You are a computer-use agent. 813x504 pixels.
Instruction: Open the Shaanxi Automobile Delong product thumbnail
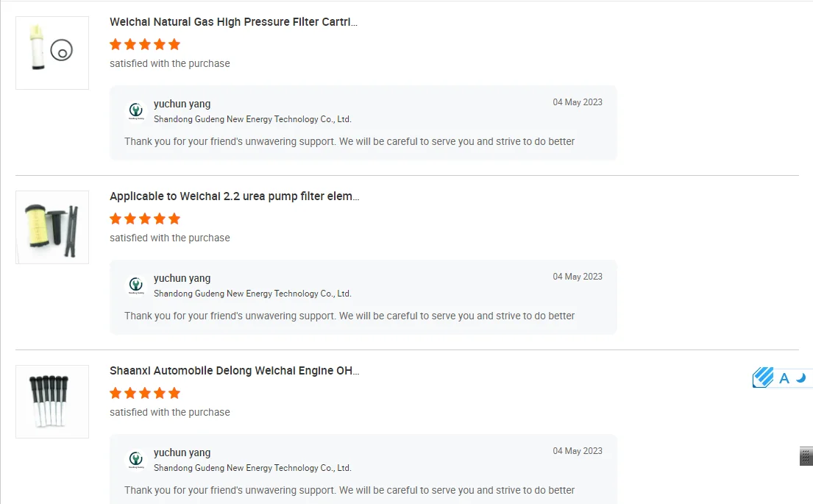pyautogui.click(x=52, y=402)
